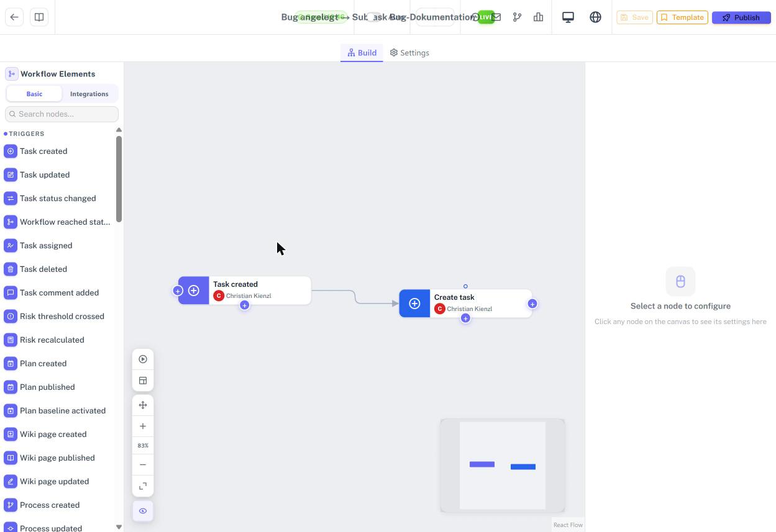Click the auto-layout canvas button
This screenshot has width=776, height=532.
click(x=143, y=381)
